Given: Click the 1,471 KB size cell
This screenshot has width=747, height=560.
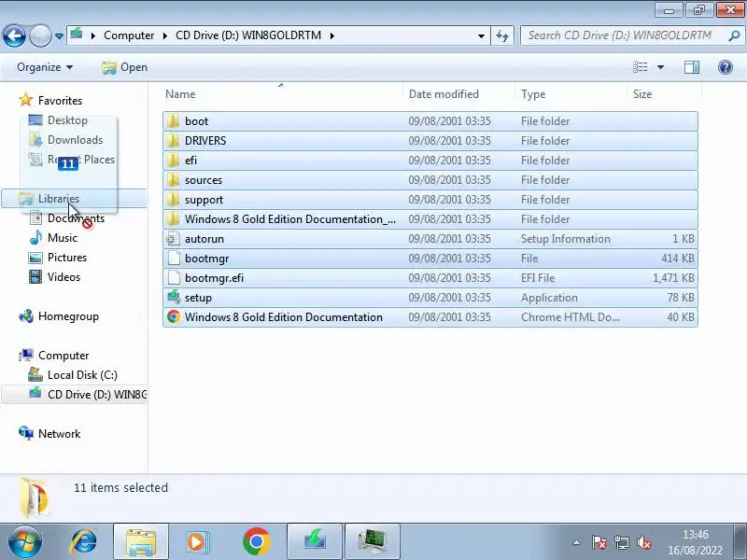Looking at the screenshot, I should pyautogui.click(x=673, y=277).
